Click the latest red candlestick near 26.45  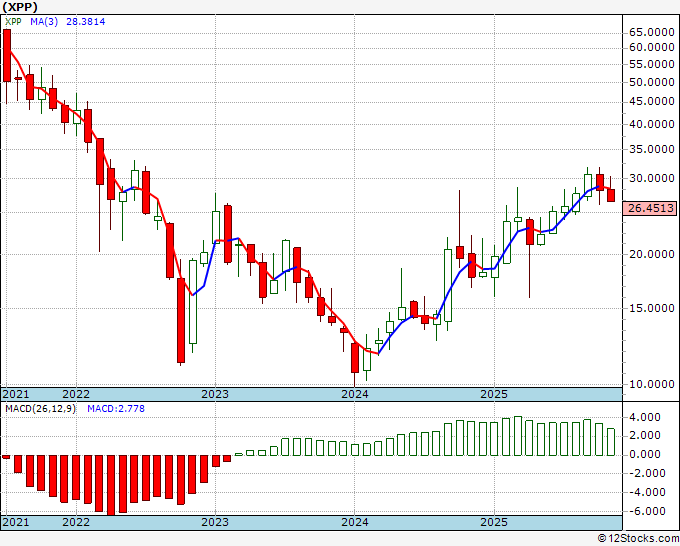(x=611, y=195)
